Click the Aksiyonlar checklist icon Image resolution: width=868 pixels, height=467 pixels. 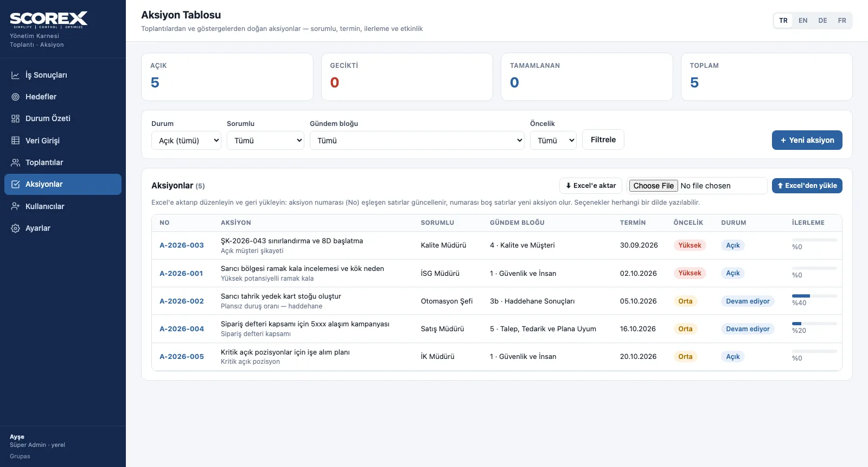coord(16,184)
